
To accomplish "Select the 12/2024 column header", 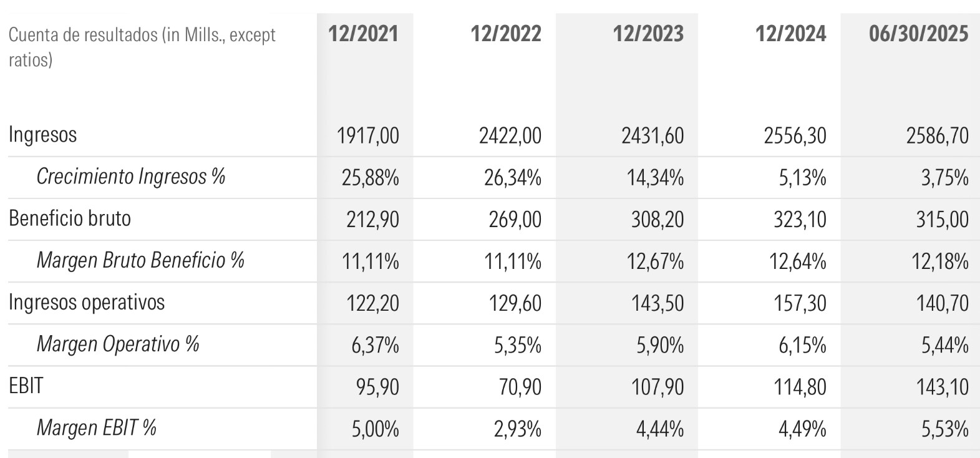I will point(790,34).
